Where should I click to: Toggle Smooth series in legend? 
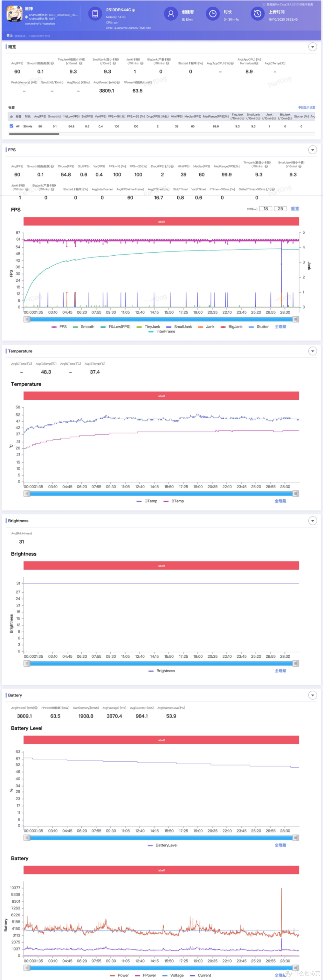83,327
